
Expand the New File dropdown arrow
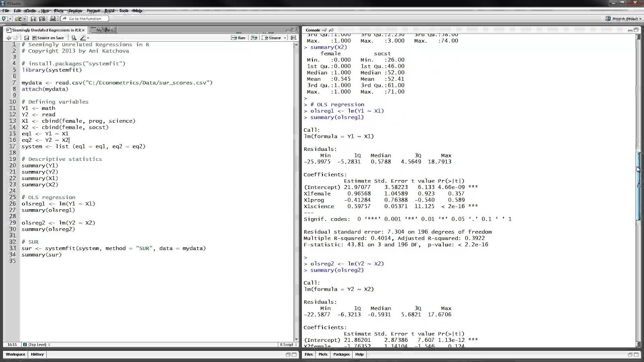[10, 19]
